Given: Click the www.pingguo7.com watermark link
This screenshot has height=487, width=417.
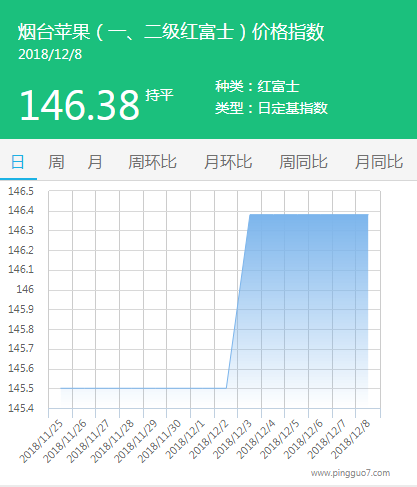Looking at the screenshot, I should pyautogui.click(x=350, y=473).
